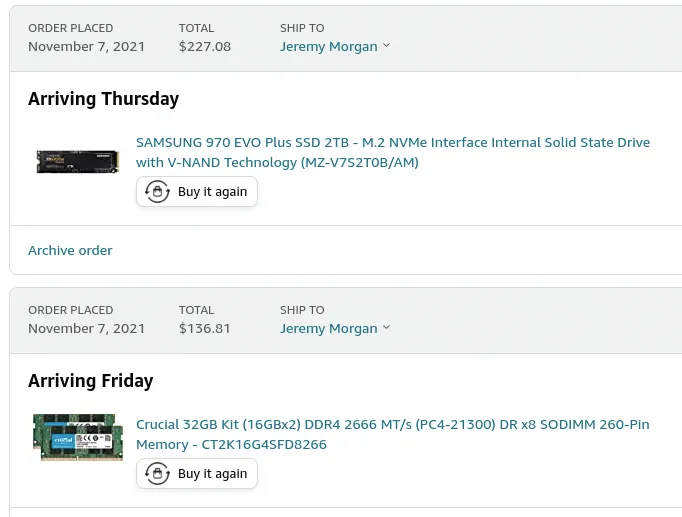682x517 pixels.
Task: Expand ship-to chevron on the $227.08 order
Action: click(387, 46)
